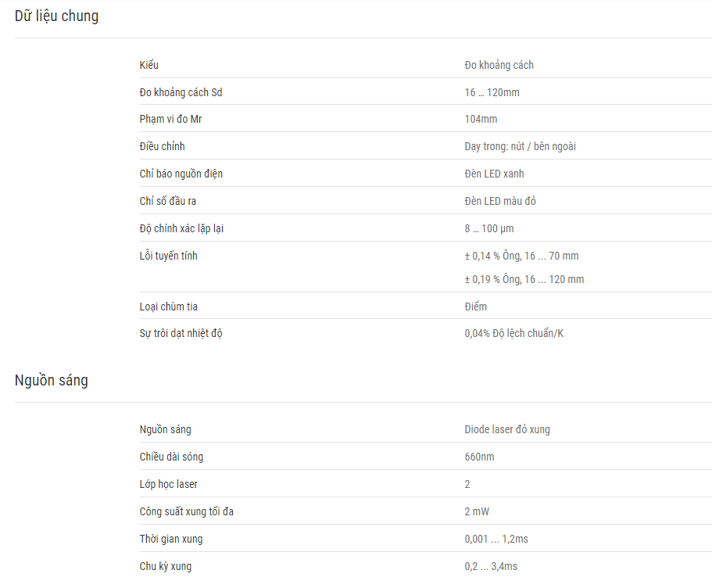Select the "± 0,19 % Ông, 16 ... 120 mm" value

click(524, 279)
